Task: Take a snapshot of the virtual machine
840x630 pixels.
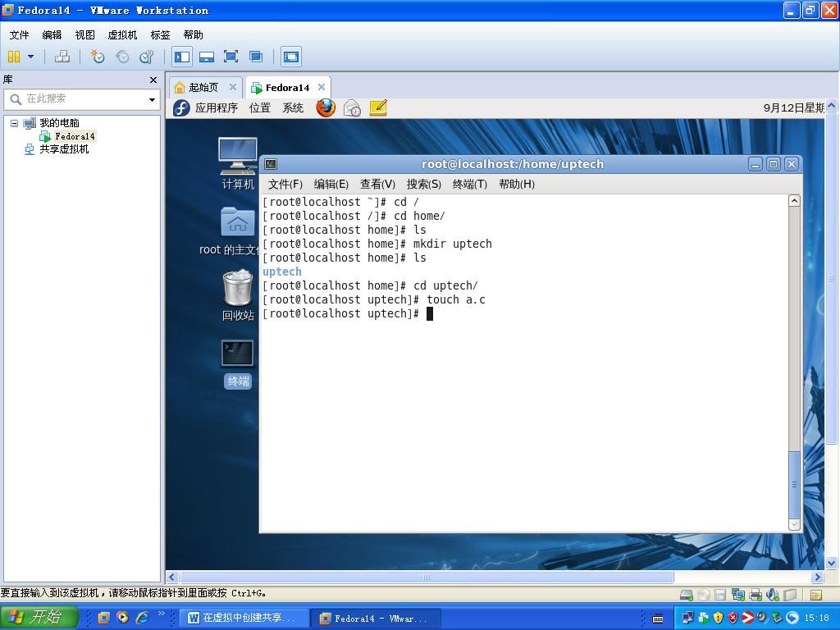Action: point(97,57)
